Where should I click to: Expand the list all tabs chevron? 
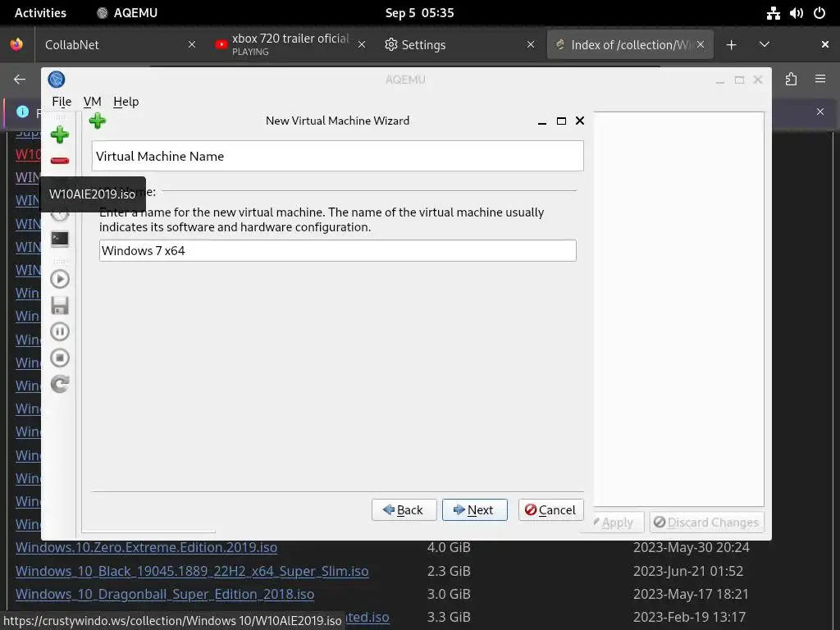[x=765, y=45]
